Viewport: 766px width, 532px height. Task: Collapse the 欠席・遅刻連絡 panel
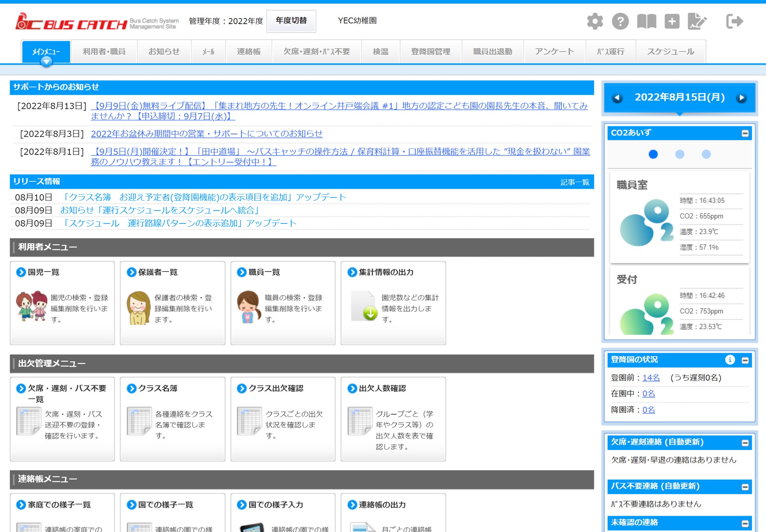[745, 443]
